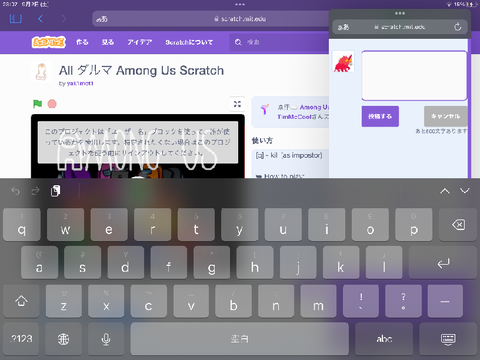Image resolution: width=480 pixels, height=360 pixels.
Task: Switch to ?123 numbers keyboard layout
Action: pos(21,339)
